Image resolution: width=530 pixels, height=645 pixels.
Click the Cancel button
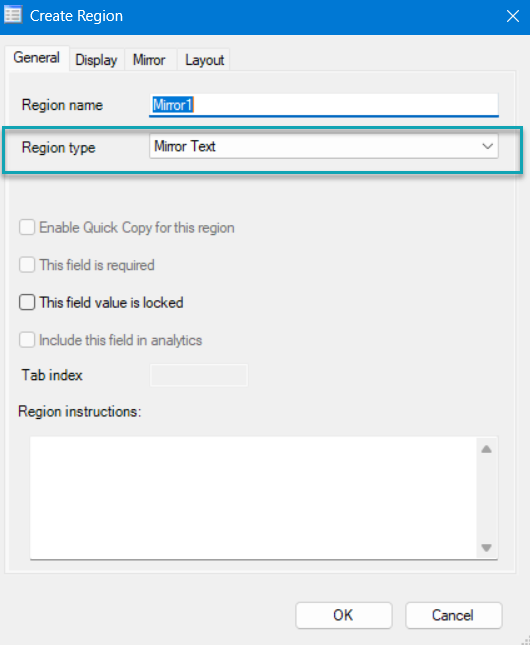tap(453, 615)
